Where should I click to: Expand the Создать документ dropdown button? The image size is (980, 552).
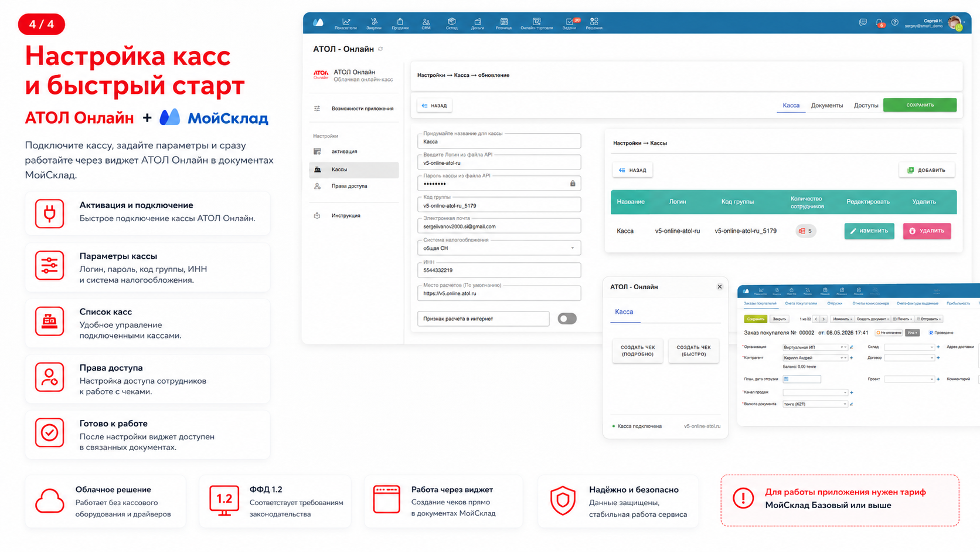[873, 319]
